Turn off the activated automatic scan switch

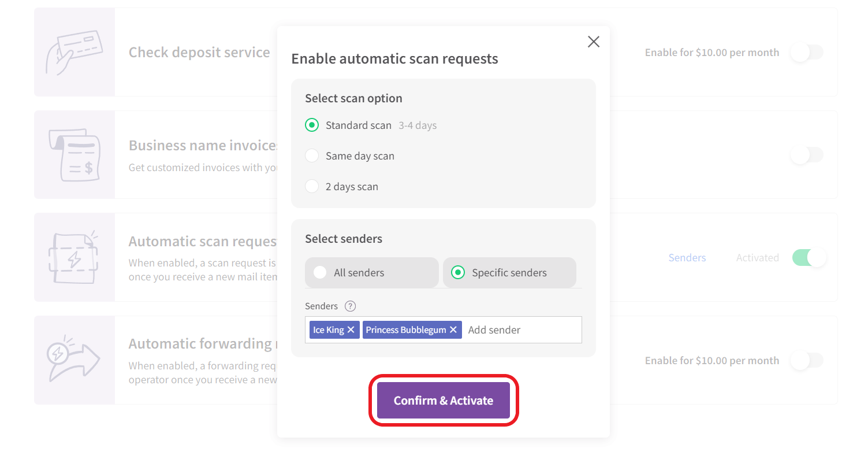(x=809, y=258)
